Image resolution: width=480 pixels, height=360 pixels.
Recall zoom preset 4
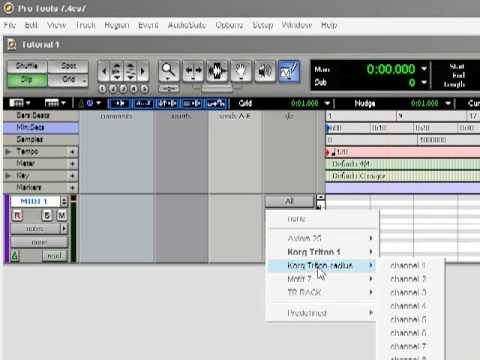tap(134, 89)
